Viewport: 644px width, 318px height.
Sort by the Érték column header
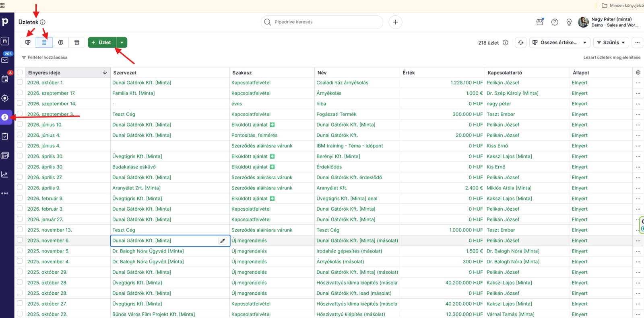pyautogui.click(x=409, y=73)
